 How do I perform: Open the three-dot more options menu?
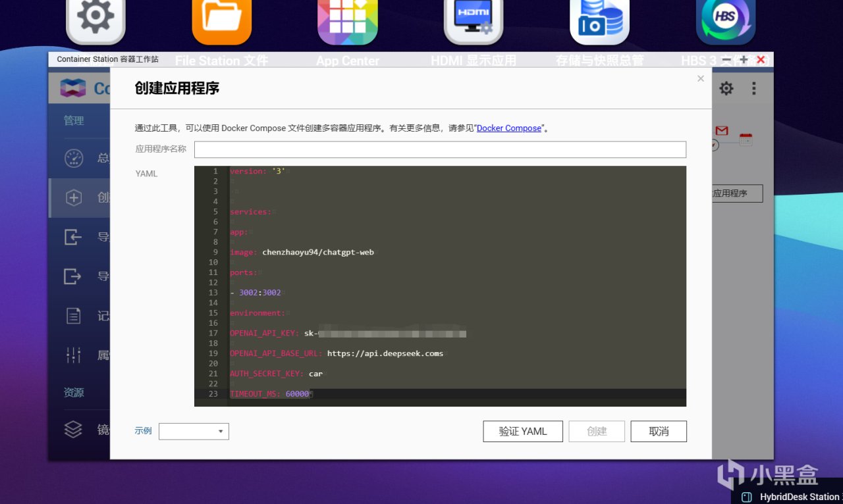[x=754, y=88]
